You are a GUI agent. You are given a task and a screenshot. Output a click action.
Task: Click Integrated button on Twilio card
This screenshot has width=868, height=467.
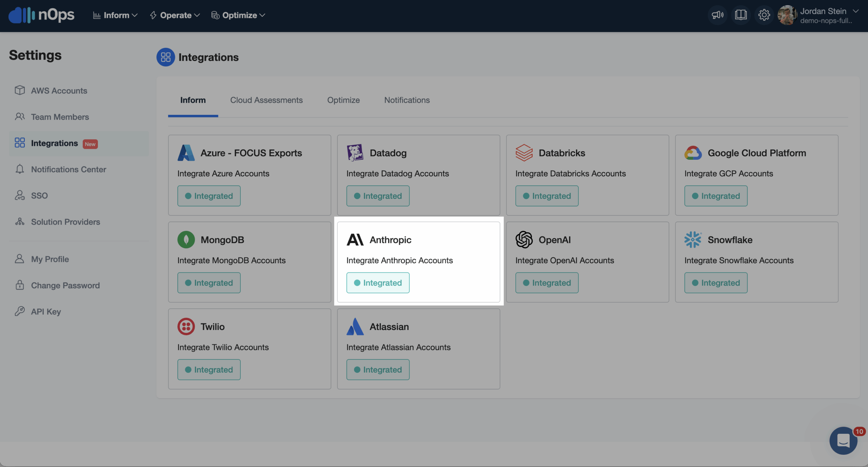[209, 369]
